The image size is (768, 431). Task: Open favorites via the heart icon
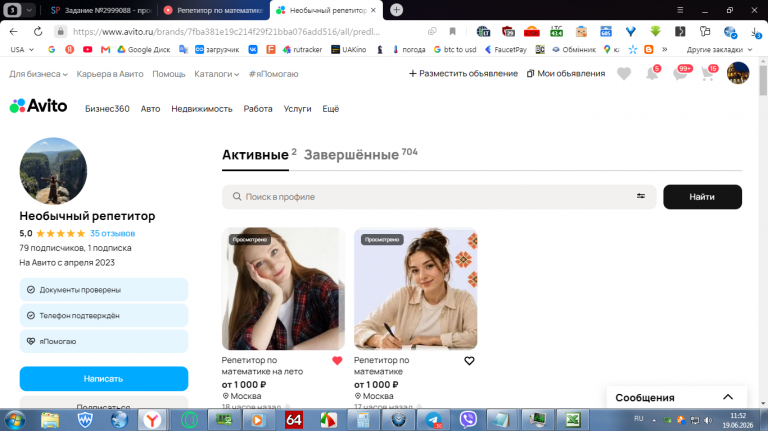(x=624, y=74)
